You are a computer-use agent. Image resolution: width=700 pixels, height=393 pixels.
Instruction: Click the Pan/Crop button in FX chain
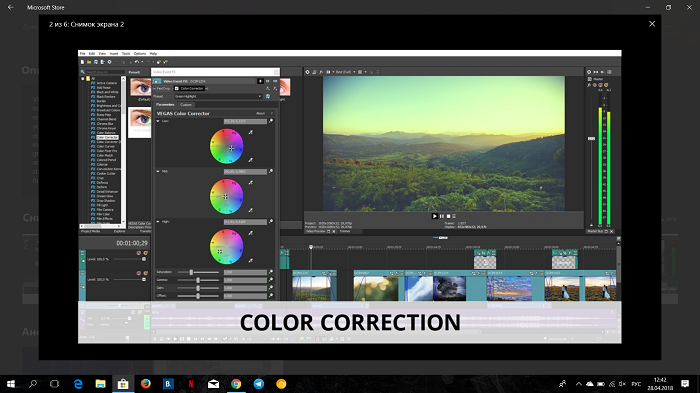tap(163, 88)
